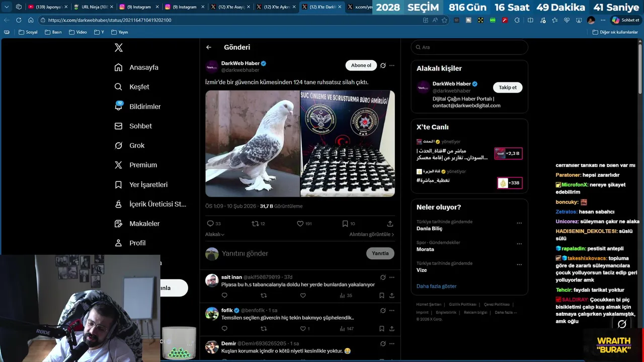Add this page to favorites star
The width and height of the screenshot is (644, 362).
click(444, 20)
